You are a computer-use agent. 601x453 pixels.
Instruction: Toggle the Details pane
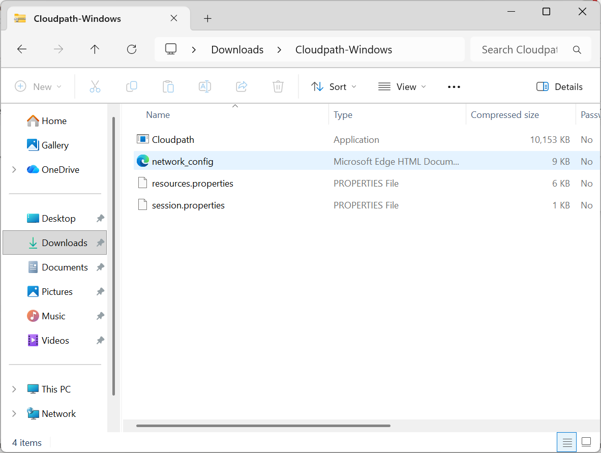[x=559, y=87]
